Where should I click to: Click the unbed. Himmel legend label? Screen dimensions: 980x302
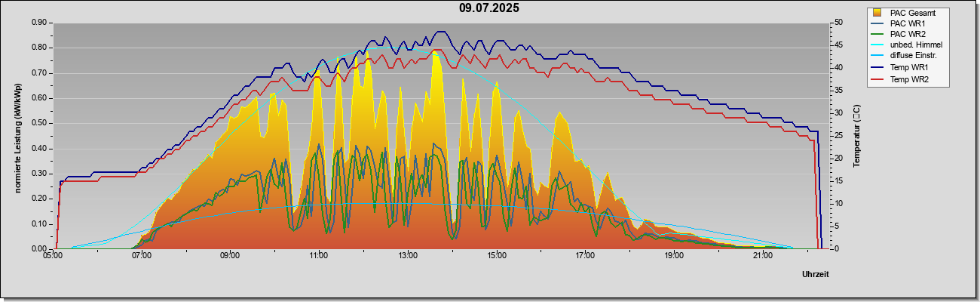pyautogui.click(x=916, y=45)
